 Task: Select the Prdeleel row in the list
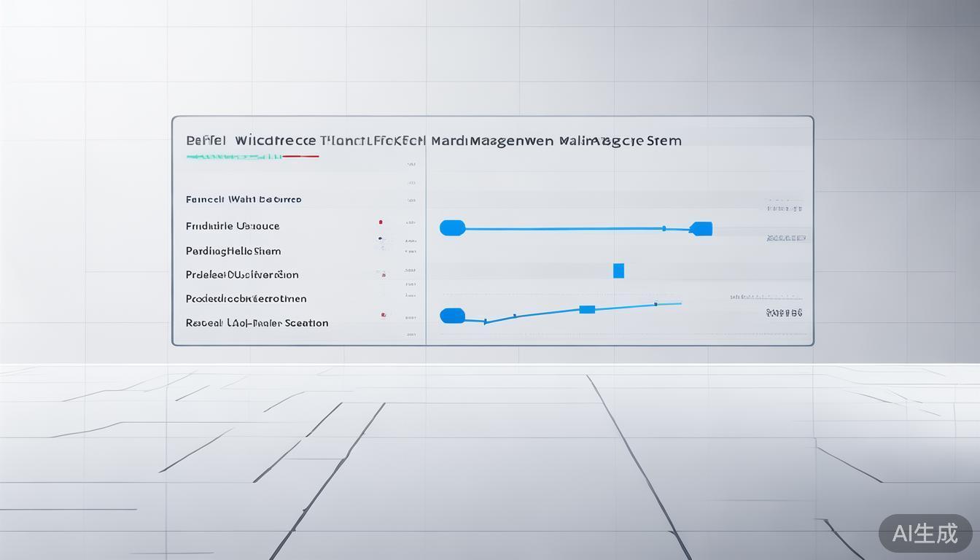pyautogui.click(x=242, y=275)
